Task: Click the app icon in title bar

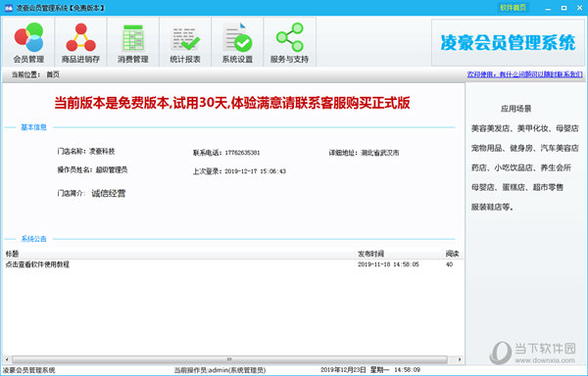Action: (x=8, y=8)
